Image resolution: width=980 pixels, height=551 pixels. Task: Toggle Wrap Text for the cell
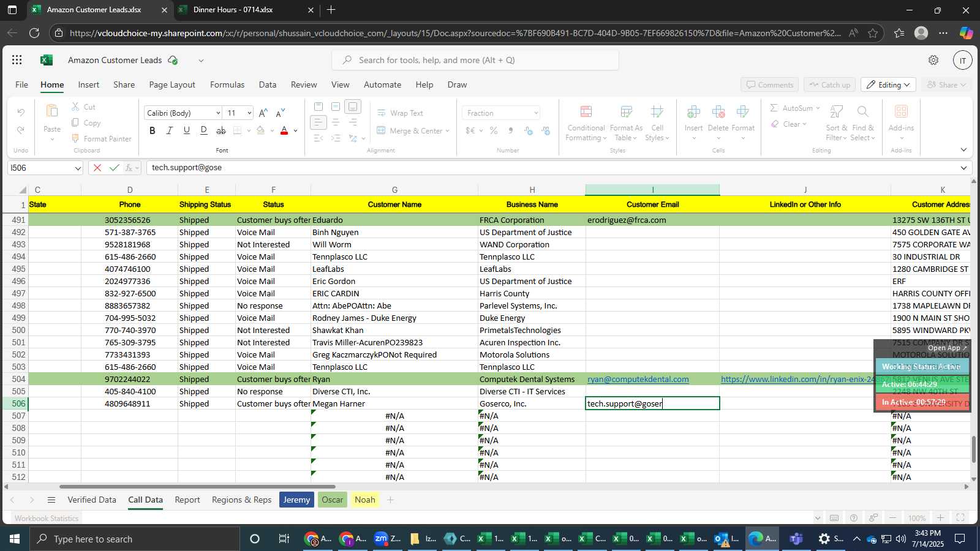point(400,113)
